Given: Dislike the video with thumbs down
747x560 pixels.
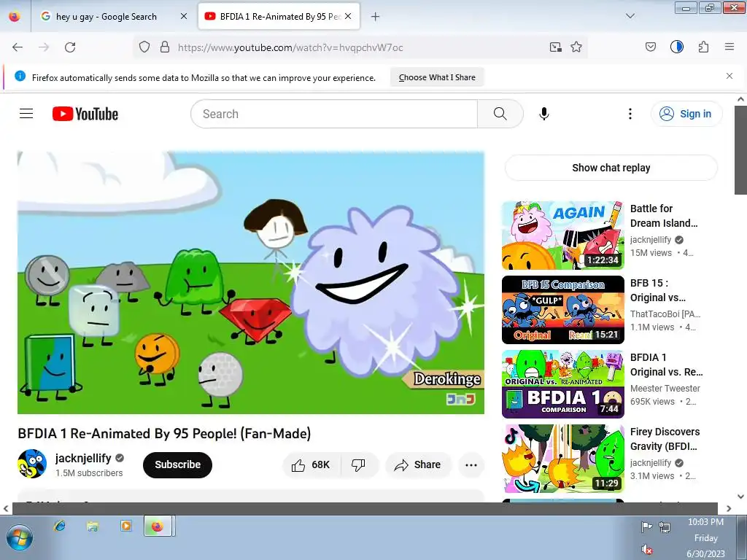Looking at the screenshot, I should coord(358,464).
